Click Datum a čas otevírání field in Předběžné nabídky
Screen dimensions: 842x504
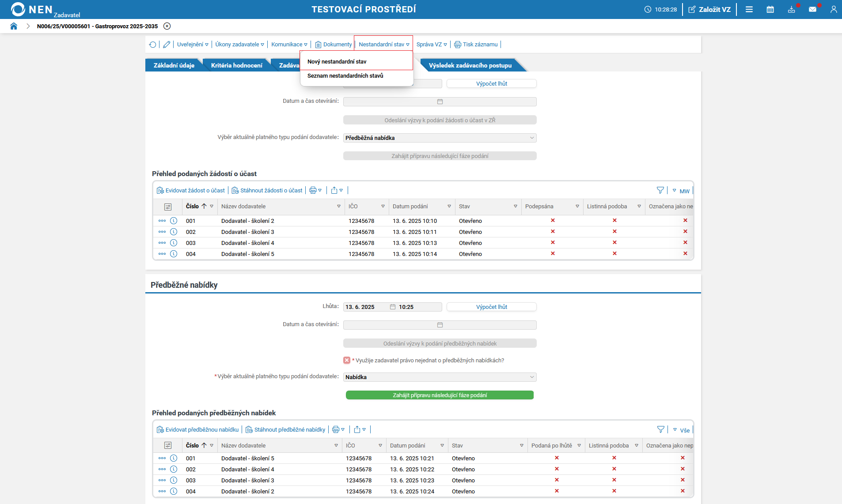[440, 325]
